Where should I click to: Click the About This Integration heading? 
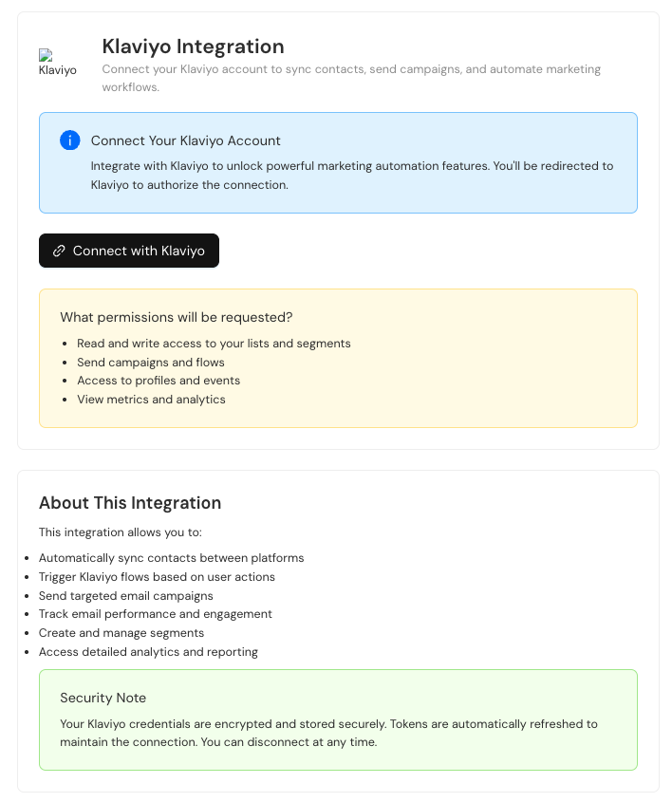[130, 503]
